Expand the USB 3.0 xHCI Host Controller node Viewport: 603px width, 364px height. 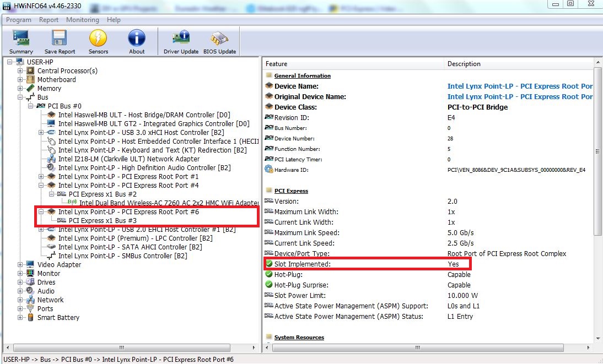pyautogui.click(x=41, y=133)
